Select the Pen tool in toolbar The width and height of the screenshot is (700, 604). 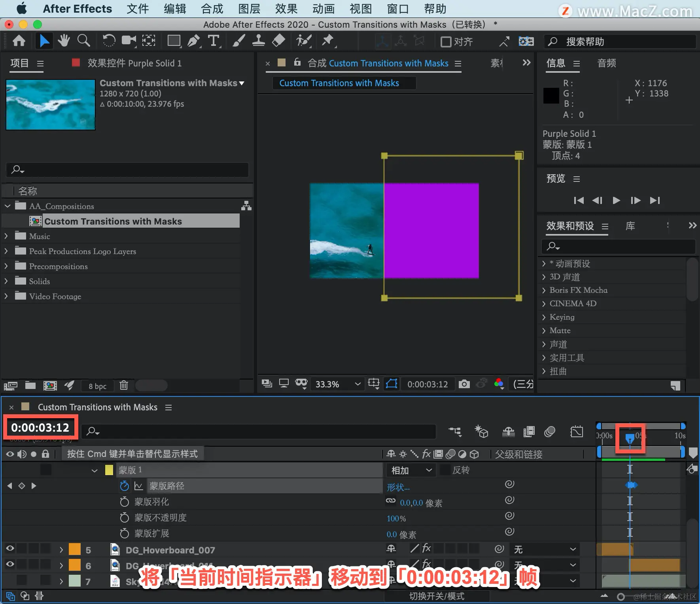(193, 41)
